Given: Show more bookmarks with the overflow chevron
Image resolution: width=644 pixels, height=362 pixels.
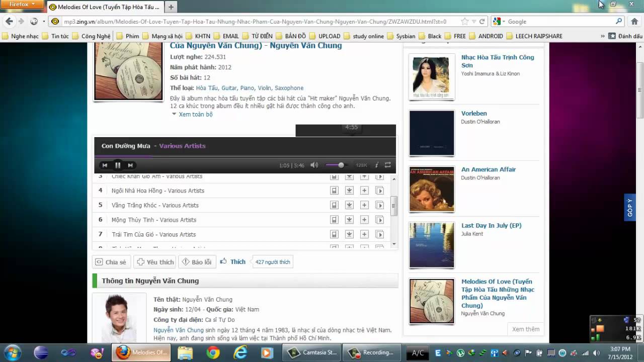Looking at the screenshot, I should [x=603, y=36].
